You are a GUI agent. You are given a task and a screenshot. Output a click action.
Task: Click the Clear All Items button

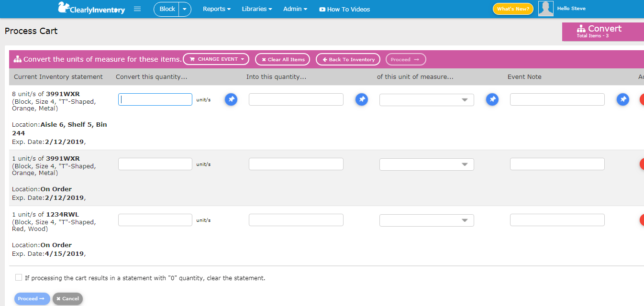pyautogui.click(x=282, y=59)
